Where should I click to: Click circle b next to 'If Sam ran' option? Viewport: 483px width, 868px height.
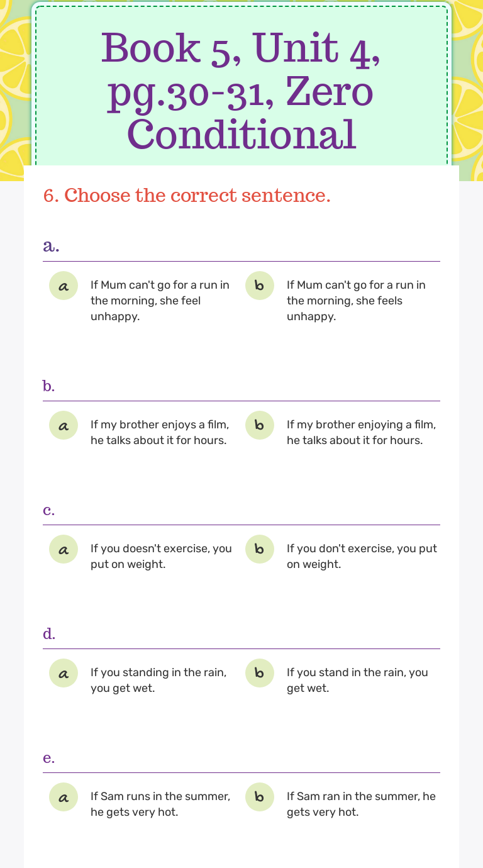(x=260, y=797)
